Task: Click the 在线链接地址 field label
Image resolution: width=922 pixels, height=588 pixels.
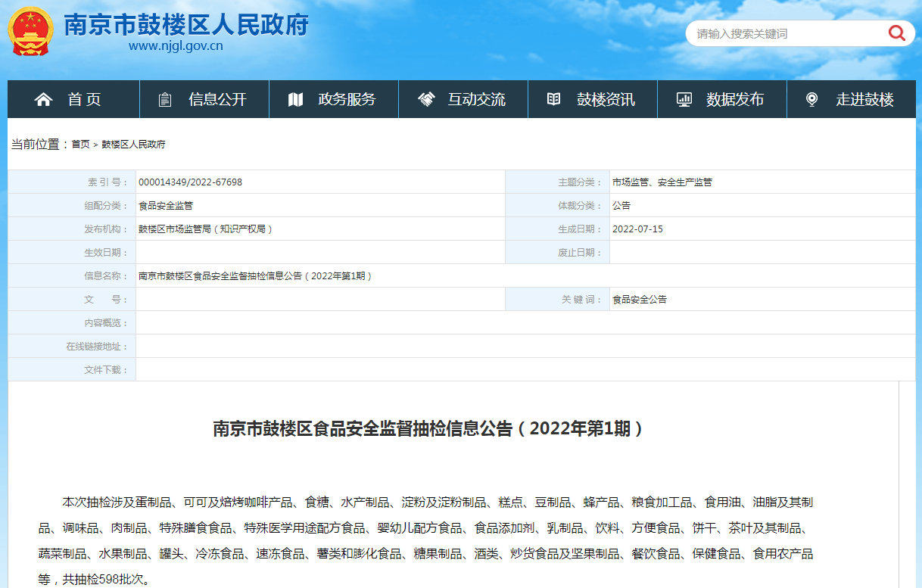Action: (98, 347)
